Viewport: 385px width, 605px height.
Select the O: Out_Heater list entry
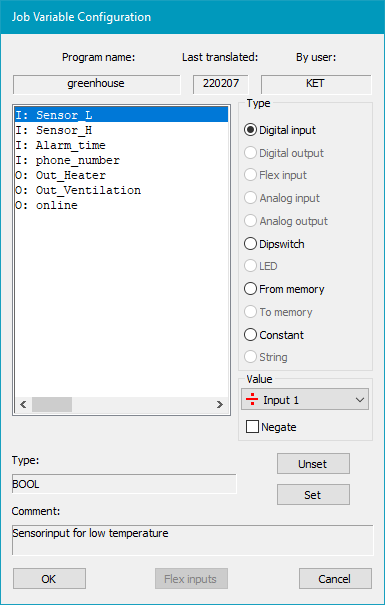pyautogui.click(x=121, y=175)
